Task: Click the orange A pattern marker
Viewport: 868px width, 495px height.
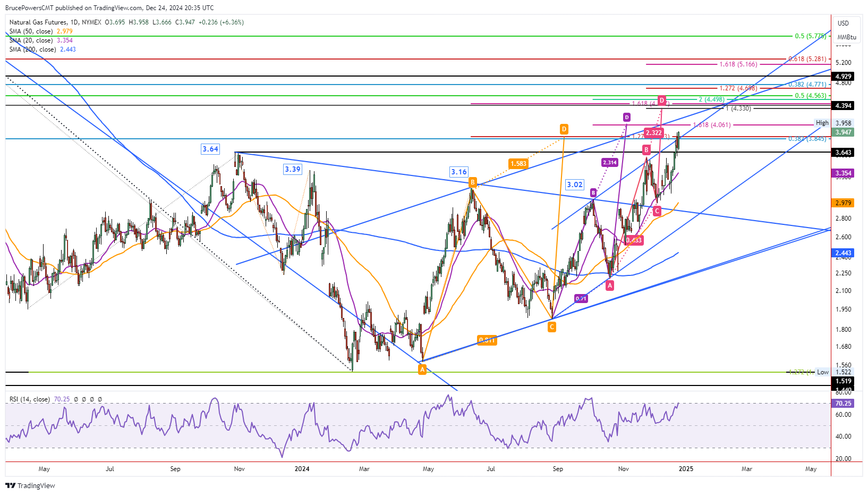Action: (x=422, y=370)
